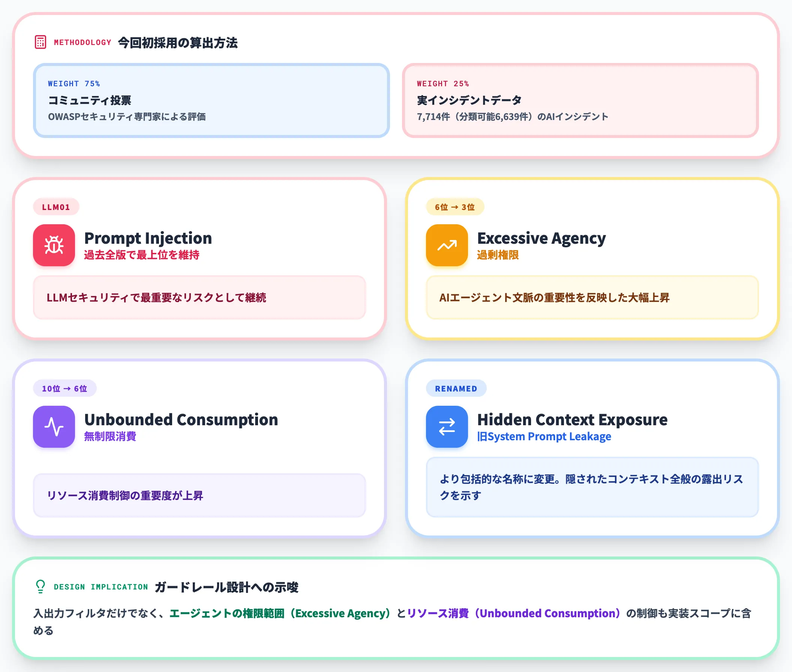The height and width of the screenshot is (672, 792).
Task: Click the LLMセキュリティで最重要なリスクとして継続 note
Action: click(199, 297)
